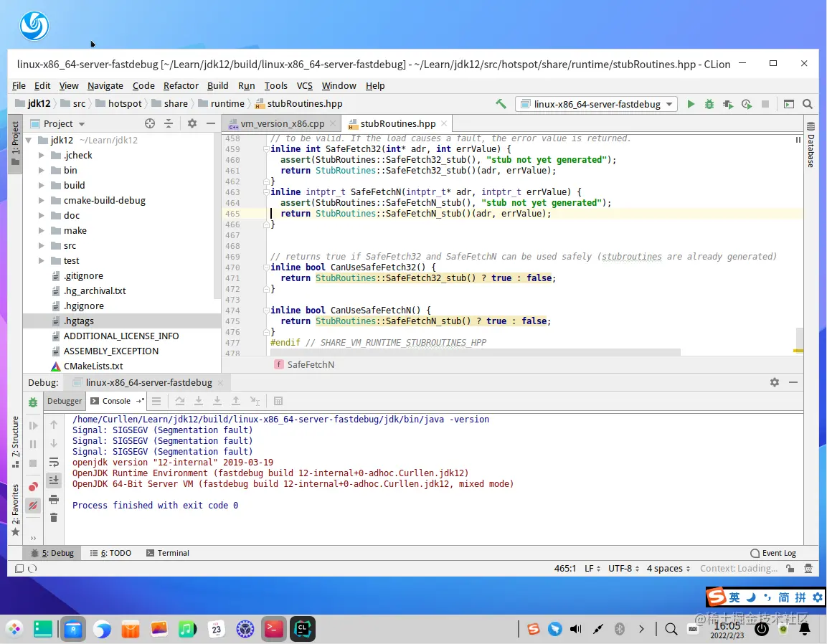827x644 pixels.
Task: Close the stubRoutines.hpp editor tab
Action: point(444,123)
